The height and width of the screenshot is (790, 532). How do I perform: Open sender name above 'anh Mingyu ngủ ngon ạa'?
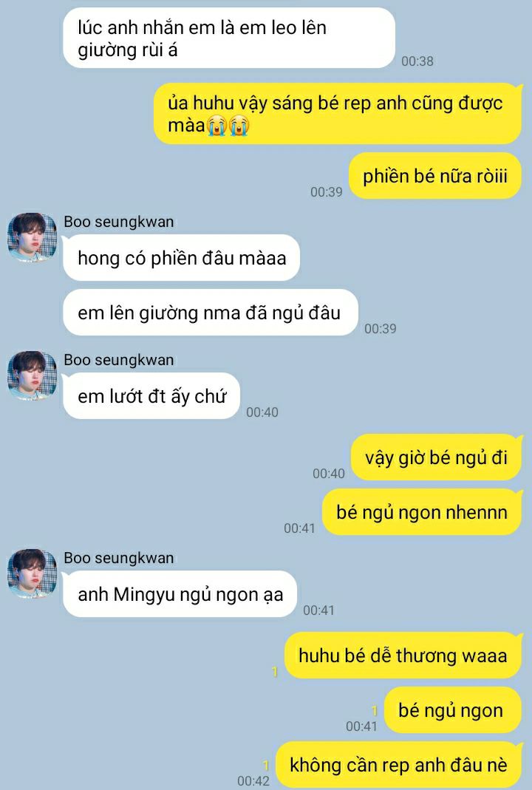(118, 558)
